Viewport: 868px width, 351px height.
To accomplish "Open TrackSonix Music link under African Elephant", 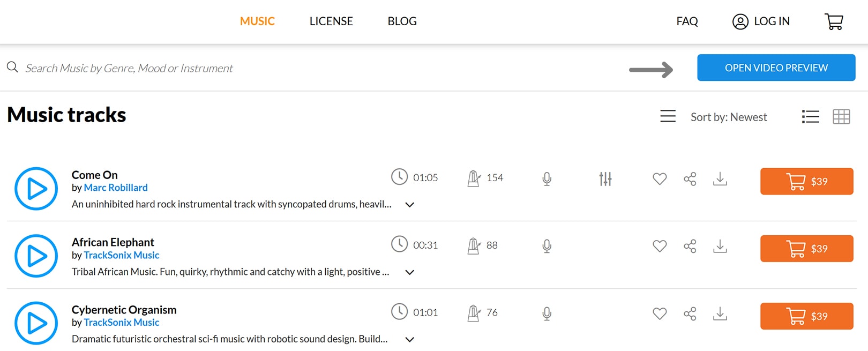I will pos(122,255).
